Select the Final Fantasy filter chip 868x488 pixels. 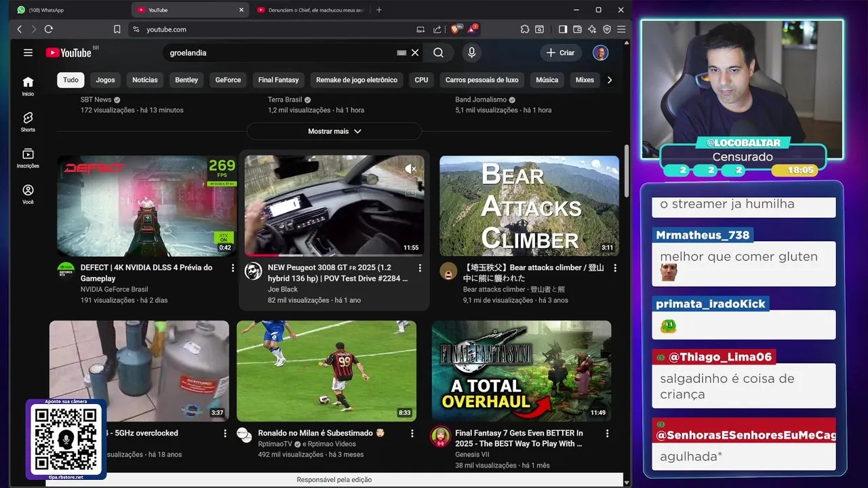[279, 80]
